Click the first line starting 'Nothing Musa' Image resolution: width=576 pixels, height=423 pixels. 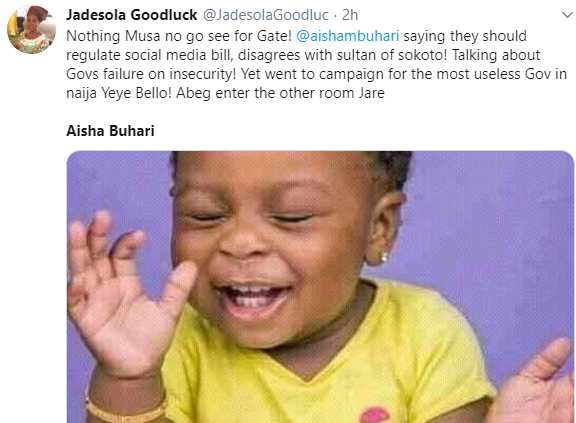coord(296,36)
